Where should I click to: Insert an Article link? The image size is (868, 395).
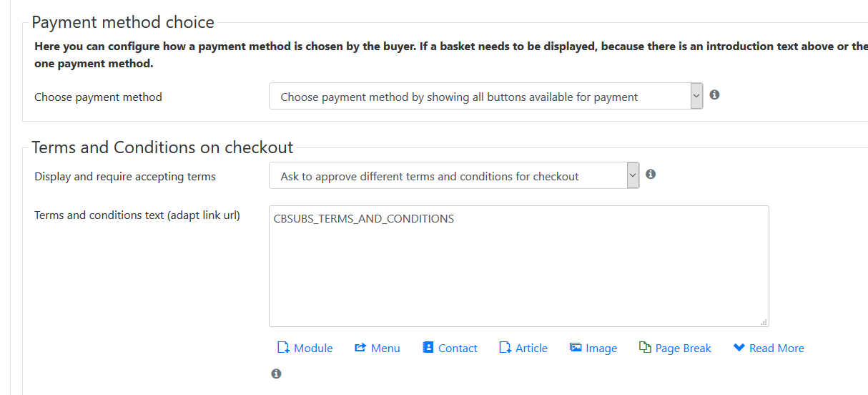point(523,348)
